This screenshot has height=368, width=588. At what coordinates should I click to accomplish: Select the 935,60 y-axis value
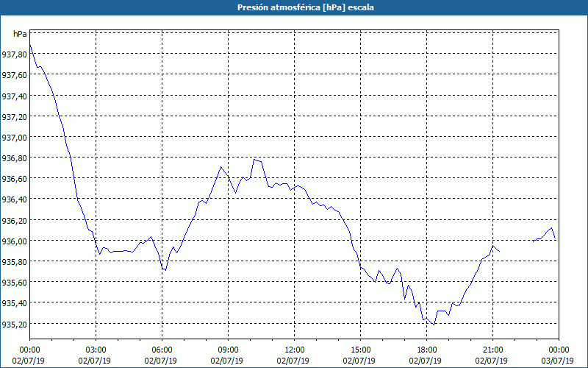pyautogui.click(x=14, y=283)
